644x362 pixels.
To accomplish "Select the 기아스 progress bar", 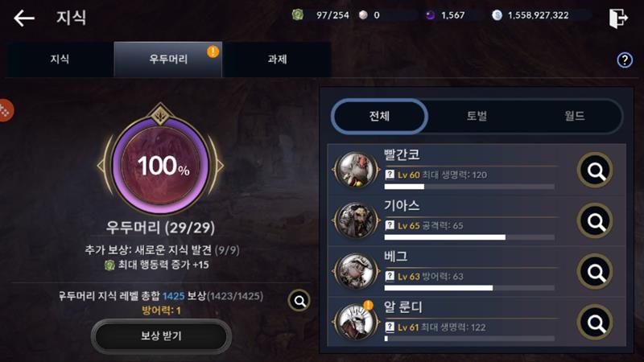I will click(x=469, y=237).
